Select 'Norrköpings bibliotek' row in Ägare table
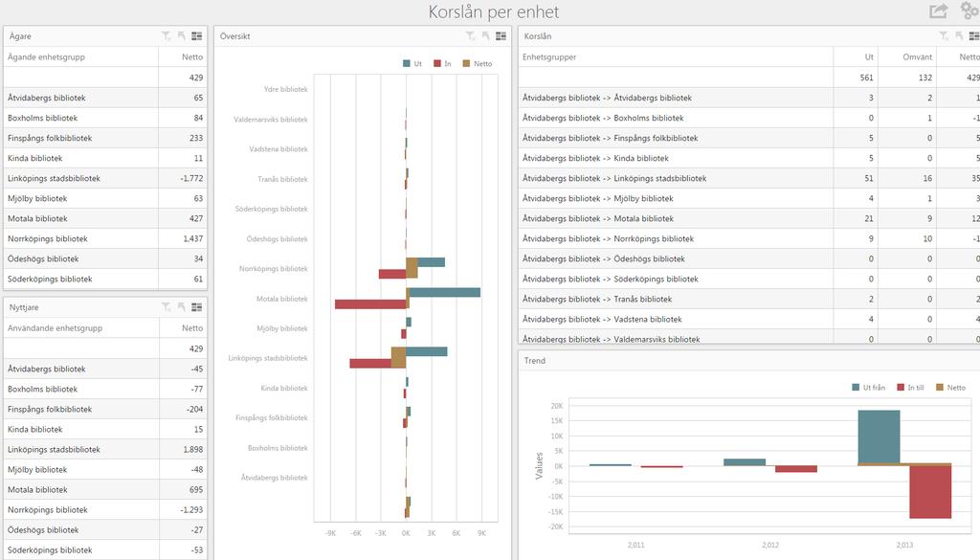 tap(105, 238)
